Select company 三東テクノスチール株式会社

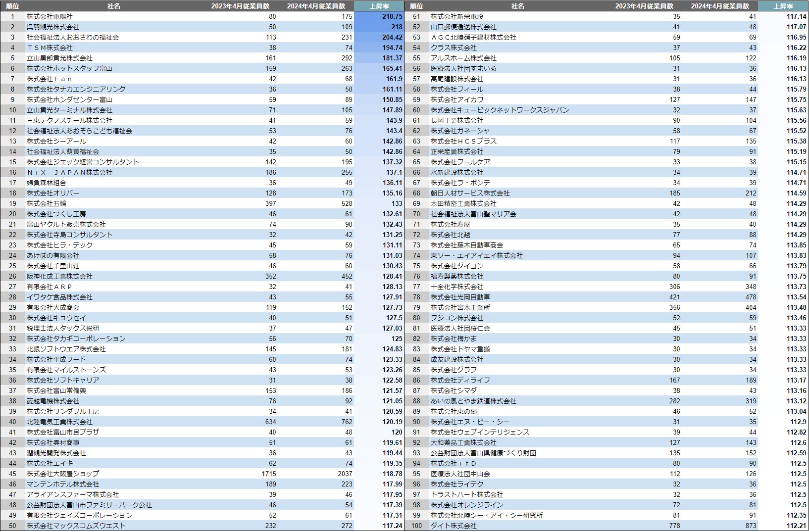point(69,120)
